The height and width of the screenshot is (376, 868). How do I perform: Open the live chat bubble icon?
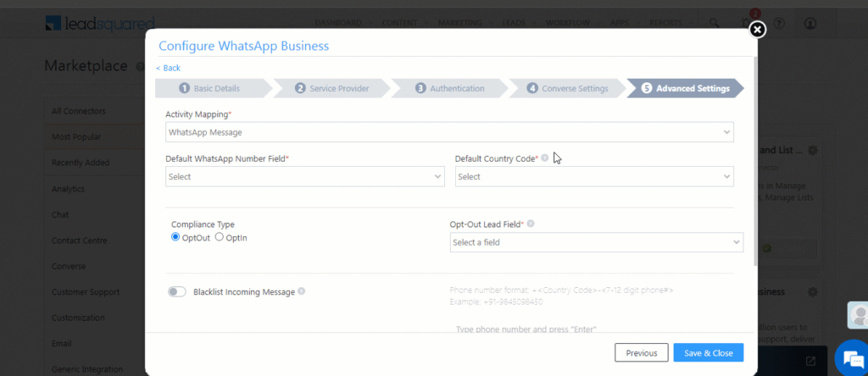pyautogui.click(x=853, y=357)
